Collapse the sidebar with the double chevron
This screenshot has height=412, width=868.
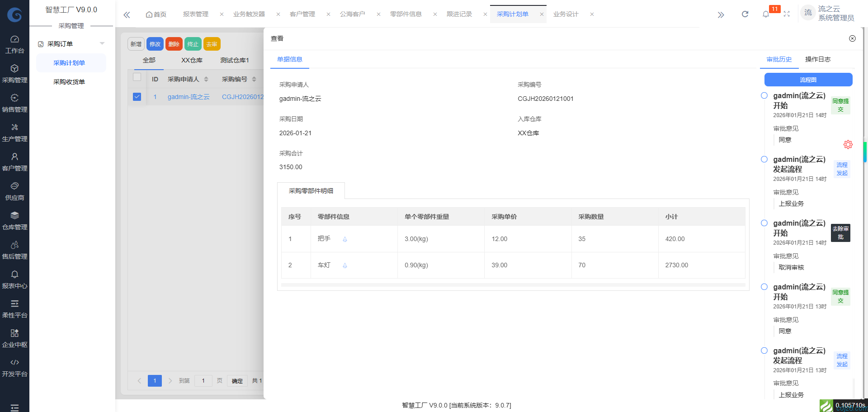click(127, 14)
